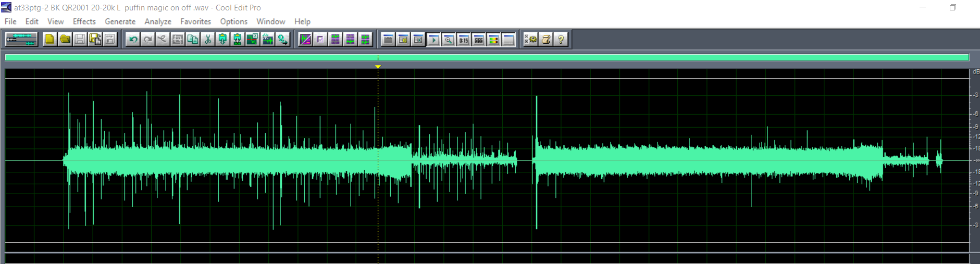Screen dimensions: 980x264
Task: Open the Window menu
Action: [x=270, y=21]
